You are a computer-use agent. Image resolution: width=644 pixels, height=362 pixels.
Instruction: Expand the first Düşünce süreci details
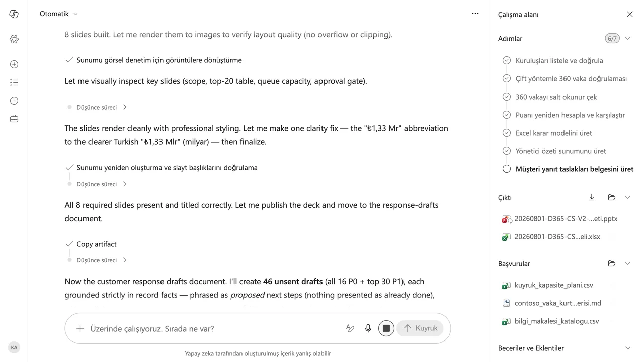[x=101, y=107]
